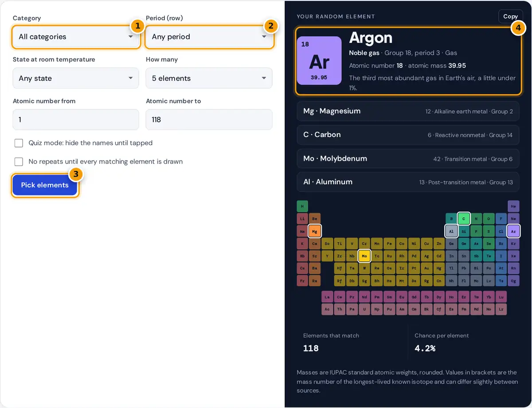Viewport: 532px width, 408px height.
Task: Click the highlighted Mo cell in the table
Action: 364,256
